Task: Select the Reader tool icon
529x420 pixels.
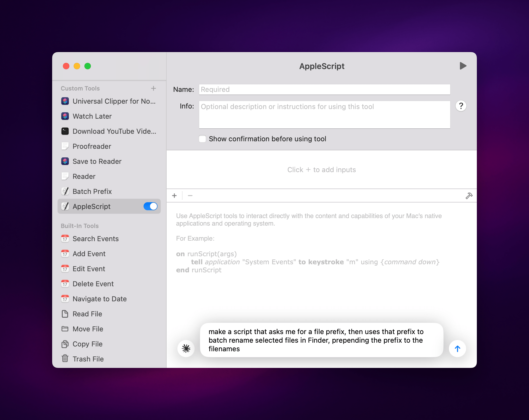Action: (x=65, y=176)
